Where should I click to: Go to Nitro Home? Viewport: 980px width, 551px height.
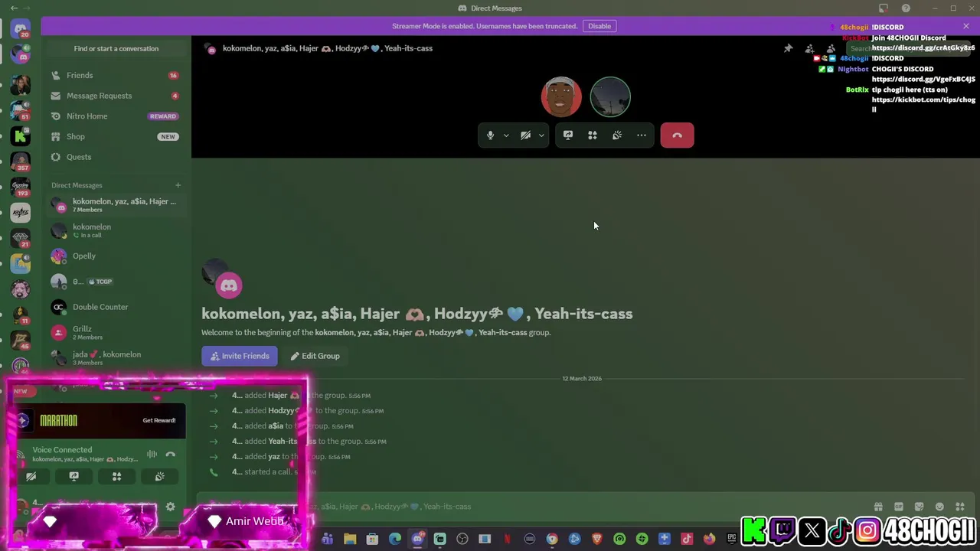click(x=115, y=116)
